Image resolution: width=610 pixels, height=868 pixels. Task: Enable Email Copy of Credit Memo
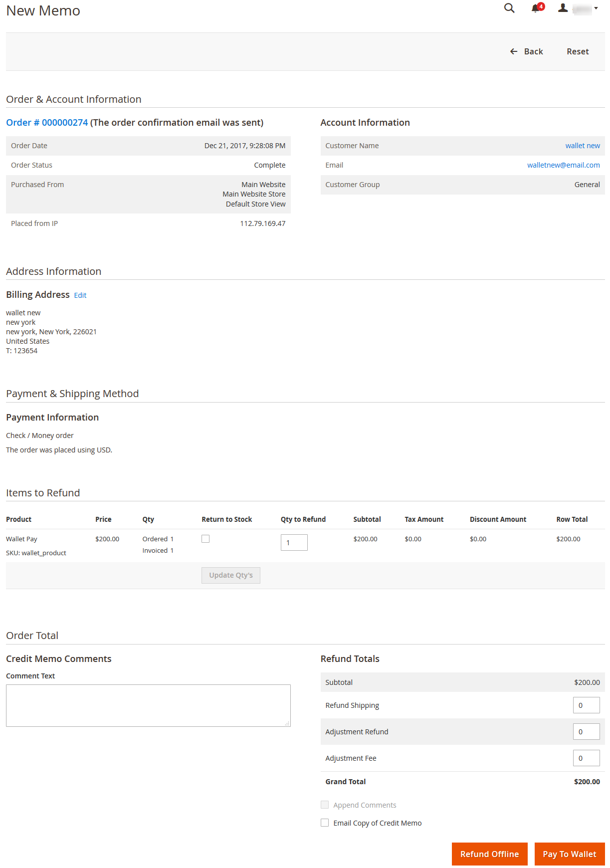click(325, 823)
